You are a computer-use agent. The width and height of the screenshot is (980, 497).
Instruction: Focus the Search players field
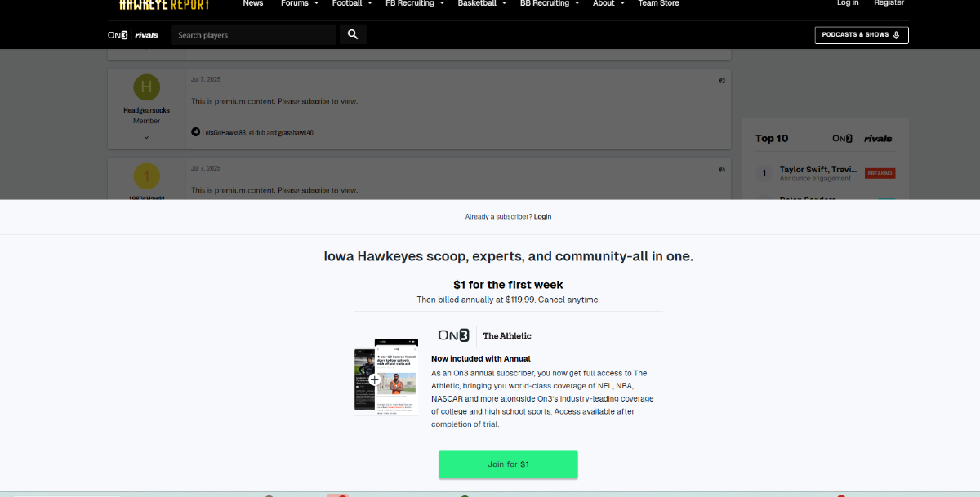coord(254,35)
